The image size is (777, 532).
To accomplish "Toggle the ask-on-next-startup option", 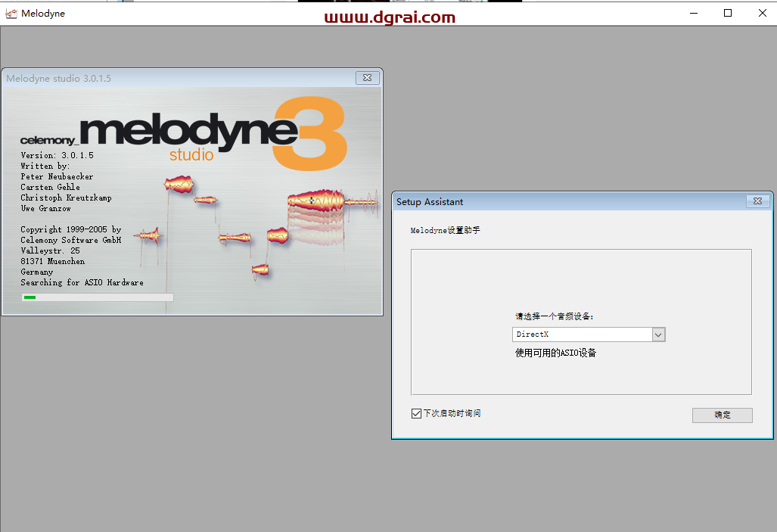I will 415,412.
